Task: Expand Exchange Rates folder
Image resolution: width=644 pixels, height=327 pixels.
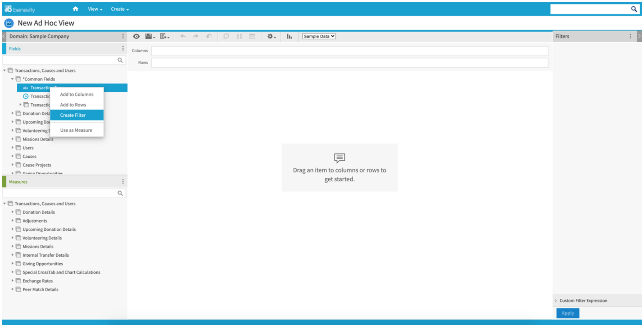Action: 12,280
